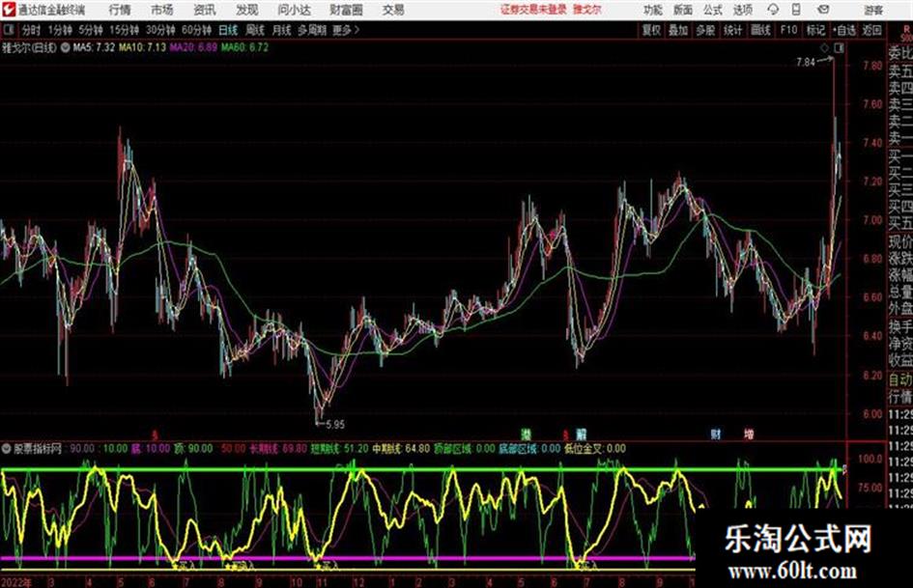Click the red 雅戈尔 stock name in title bar

[587, 10]
